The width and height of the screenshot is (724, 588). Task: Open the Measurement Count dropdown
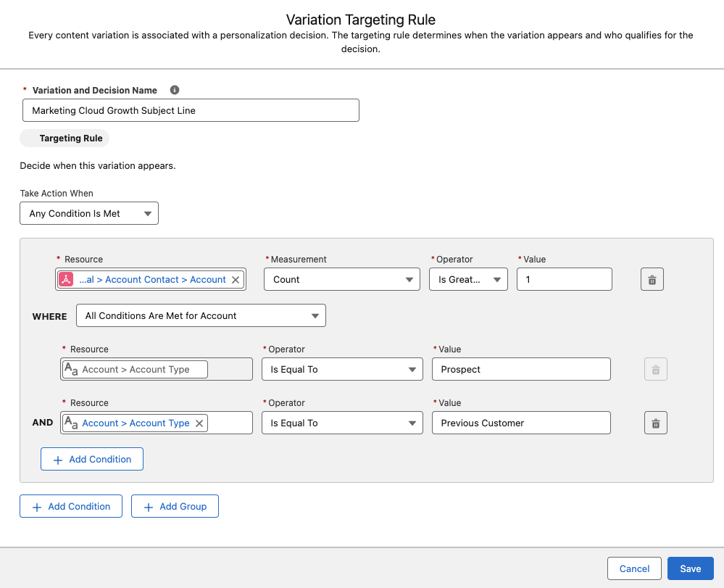coord(341,279)
